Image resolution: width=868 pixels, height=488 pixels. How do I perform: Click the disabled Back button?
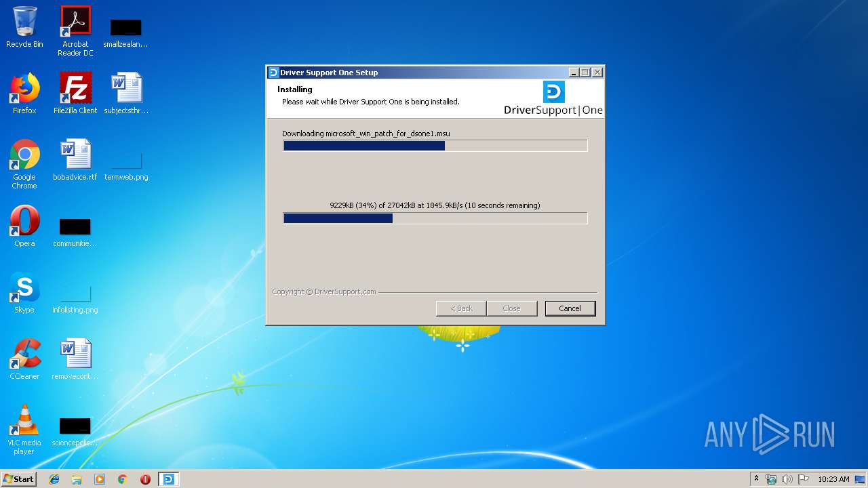(461, 308)
